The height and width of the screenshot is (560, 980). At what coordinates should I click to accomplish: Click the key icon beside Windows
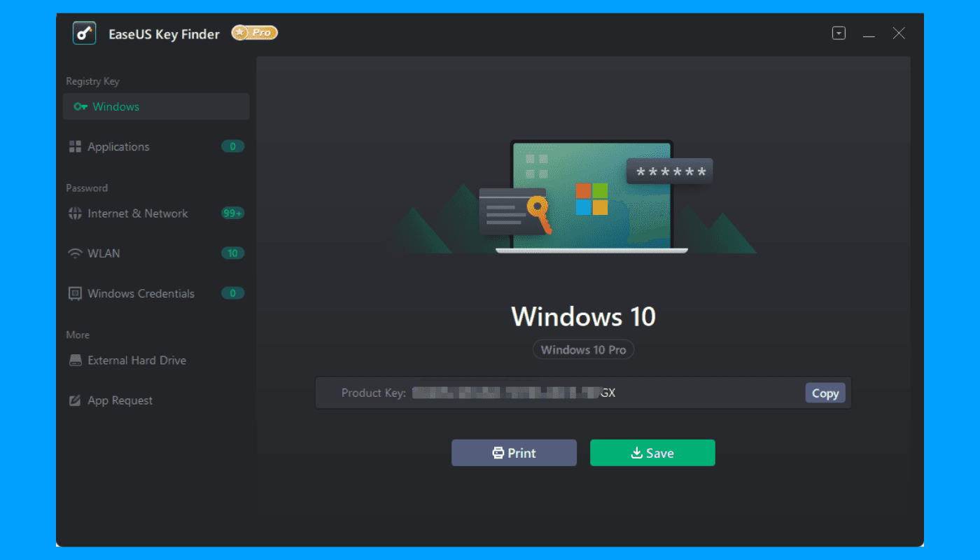80,106
